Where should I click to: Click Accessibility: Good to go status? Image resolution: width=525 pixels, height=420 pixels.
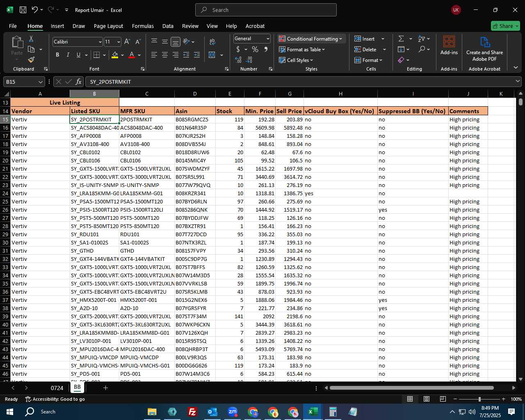click(55, 399)
